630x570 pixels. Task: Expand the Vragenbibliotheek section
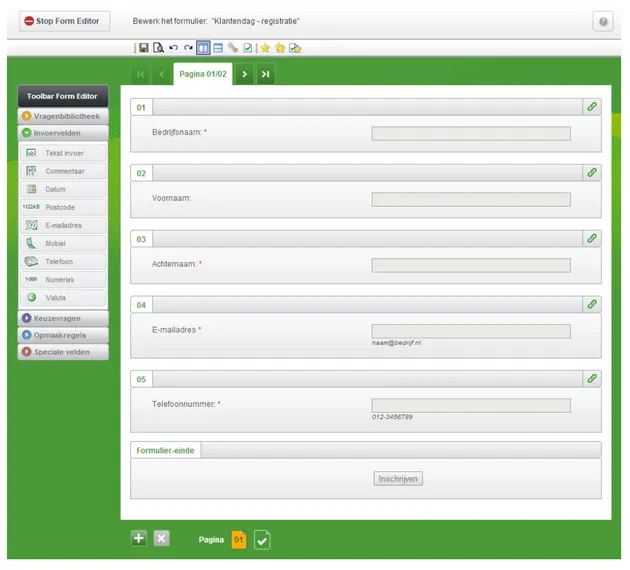click(63, 116)
